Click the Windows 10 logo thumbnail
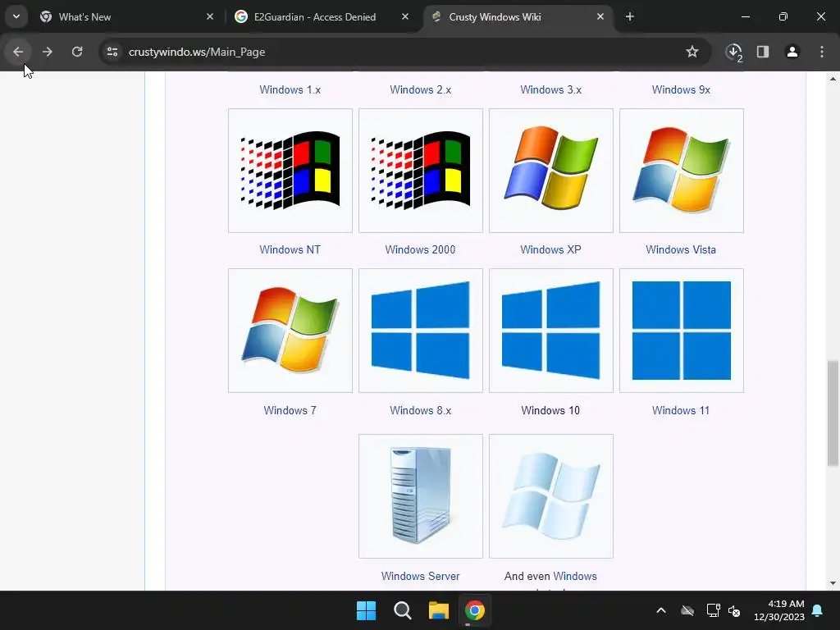The width and height of the screenshot is (840, 630). (x=551, y=331)
